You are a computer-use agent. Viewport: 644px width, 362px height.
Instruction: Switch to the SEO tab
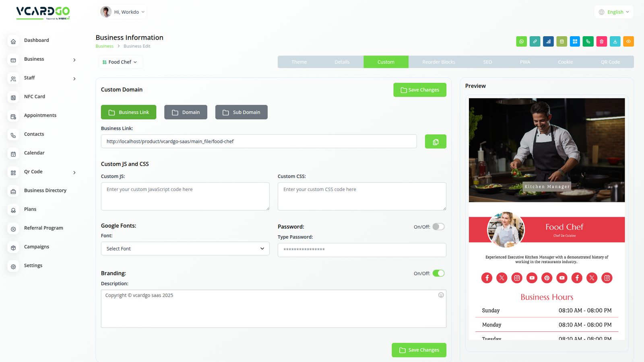(x=487, y=62)
